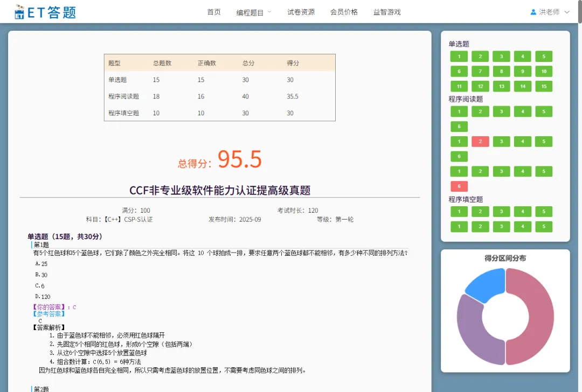Visit the 益智游戏 section
The image size is (582, 392).
[387, 12]
